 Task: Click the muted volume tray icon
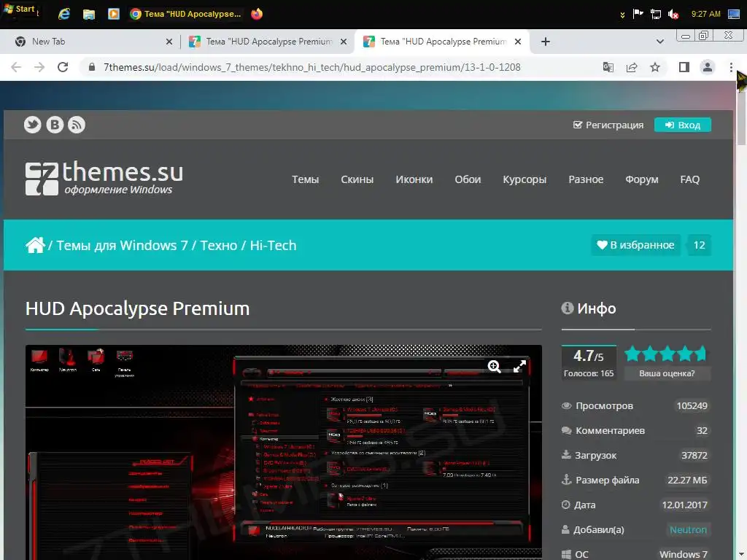(x=673, y=14)
